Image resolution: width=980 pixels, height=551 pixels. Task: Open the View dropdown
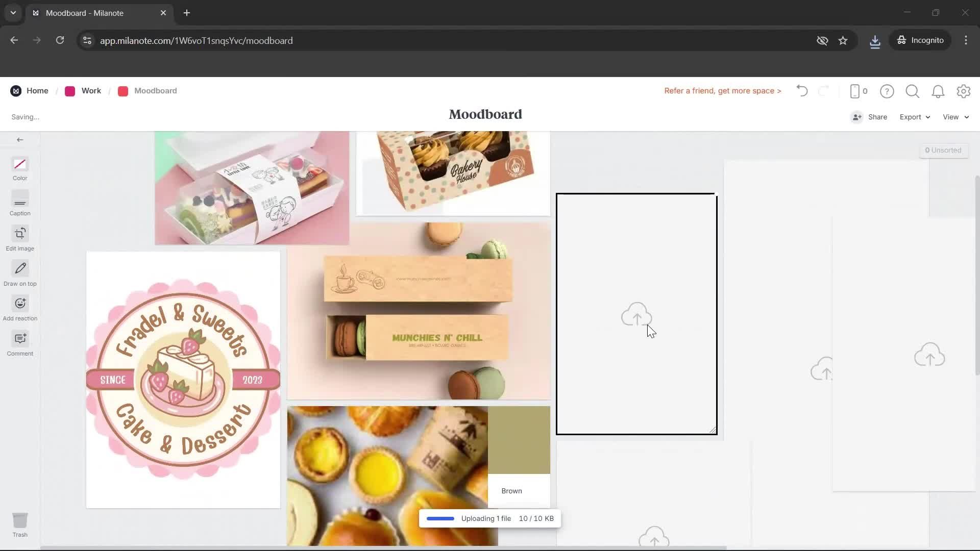[x=954, y=117]
